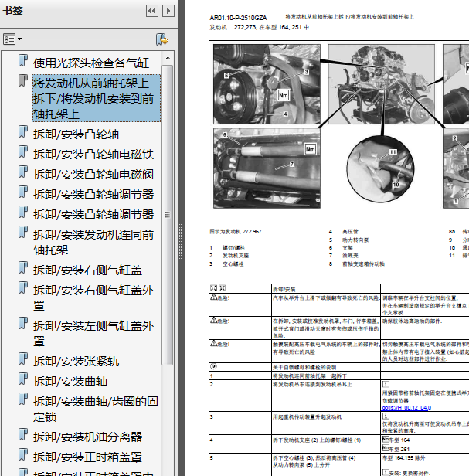Viewport: 469px width, 476px height.
Task: Click bookmark icon beside 拆卸/安装右侧气缸盖
Action: (x=22, y=267)
